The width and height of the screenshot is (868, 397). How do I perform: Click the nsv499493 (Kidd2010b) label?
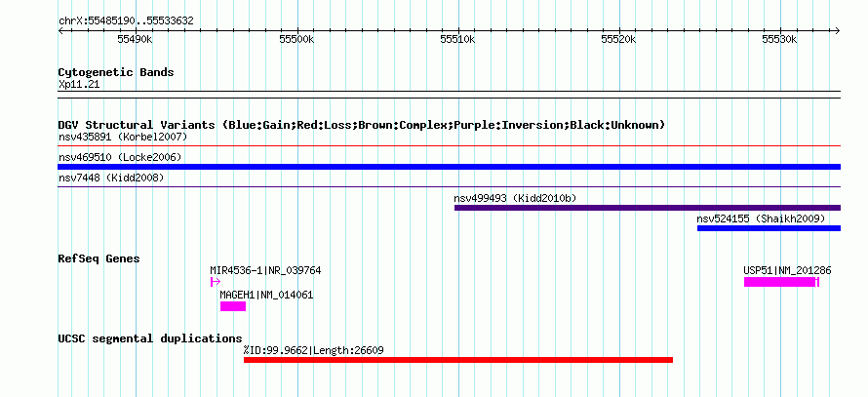[515, 198]
